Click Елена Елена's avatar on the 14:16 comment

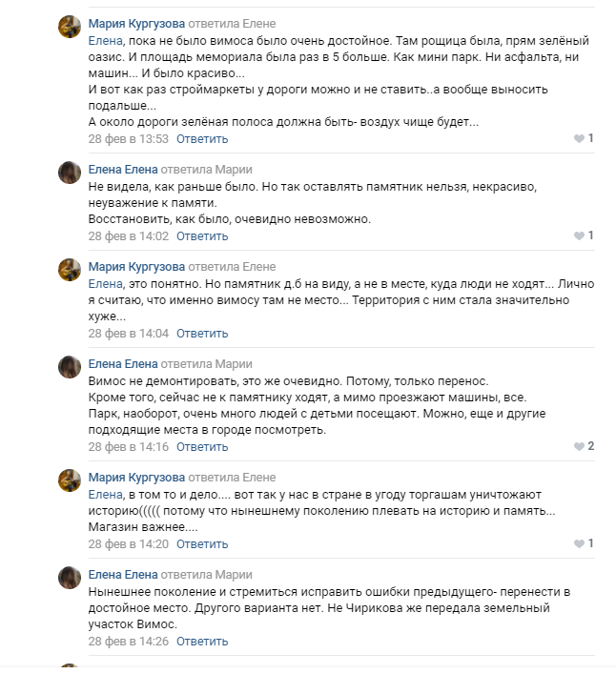pyautogui.click(x=70, y=367)
